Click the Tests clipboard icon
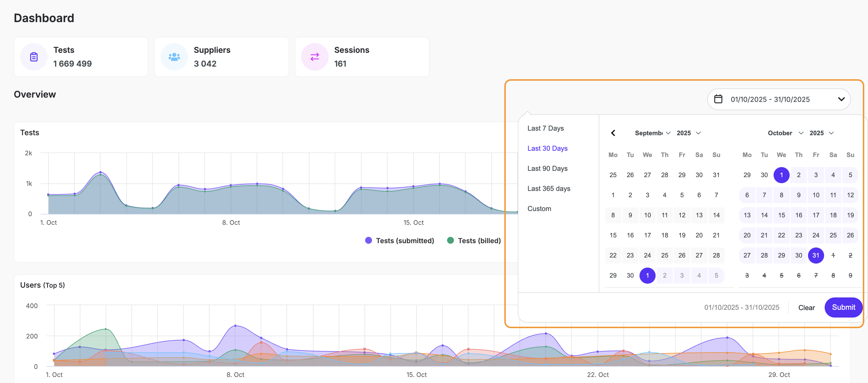This screenshot has width=868, height=383. click(x=34, y=57)
